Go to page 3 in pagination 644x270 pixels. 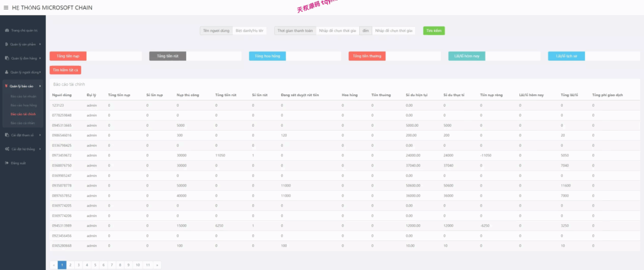(x=79, y=265)
